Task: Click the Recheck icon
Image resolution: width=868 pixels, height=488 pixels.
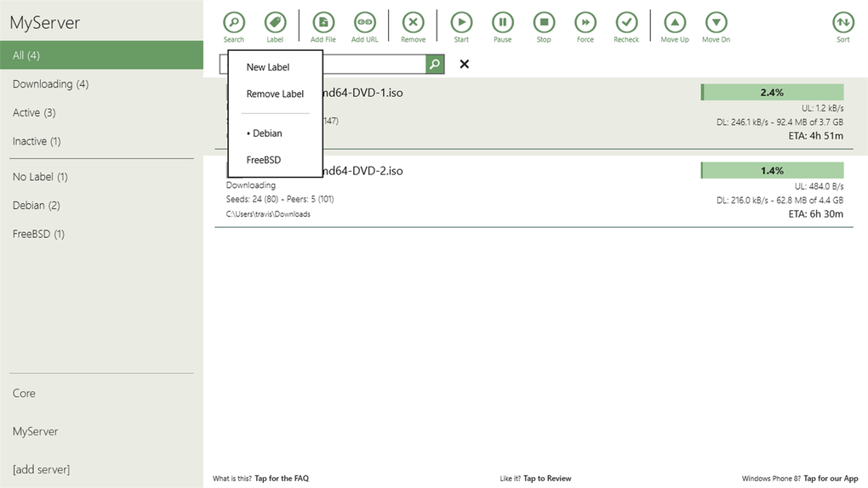Action: point(626,23)
